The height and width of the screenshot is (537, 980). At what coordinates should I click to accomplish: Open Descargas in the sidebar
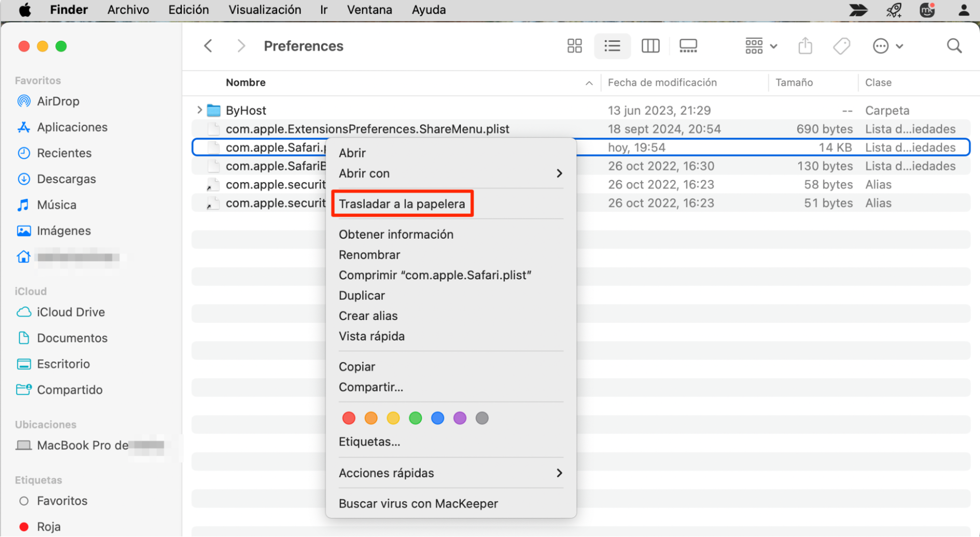point(56,179)
